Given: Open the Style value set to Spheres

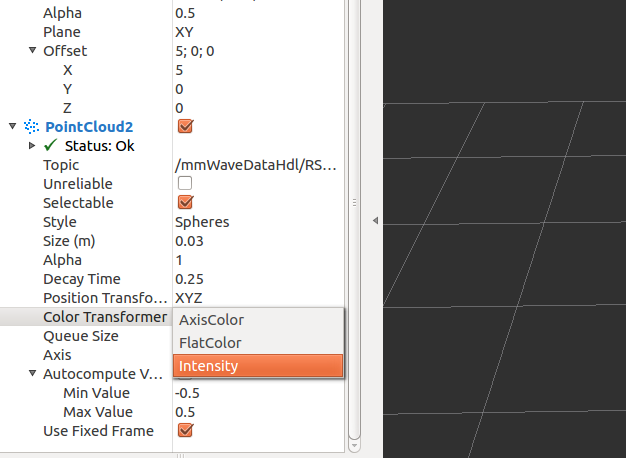Looking at the screenshot, I should 202,222.
